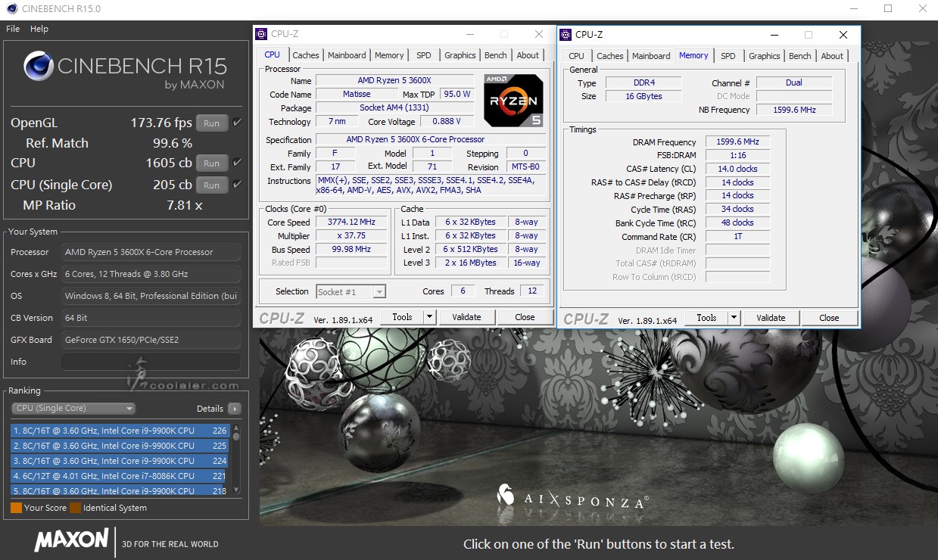938x560 pixels.
Task: Select the i9-9900K ranking row scoring 226
Action: pyautogui.click(x=120, y=431)
